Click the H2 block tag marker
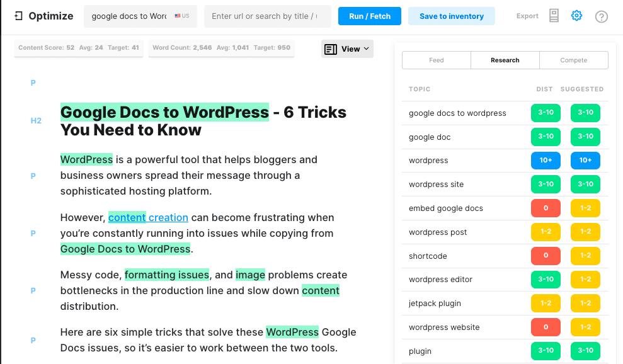The width and height of the screenshot is (623, 364). click(x=36, y=121)
